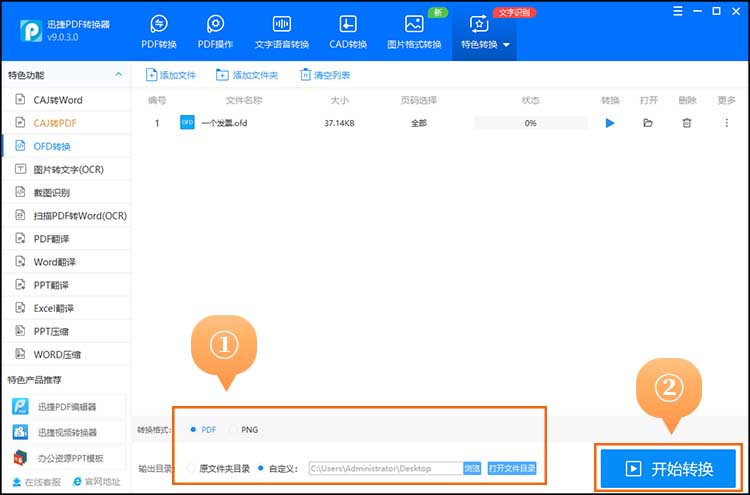Click 清空列表 button
This screenshot has width=750, height=495.
[325, 75]
